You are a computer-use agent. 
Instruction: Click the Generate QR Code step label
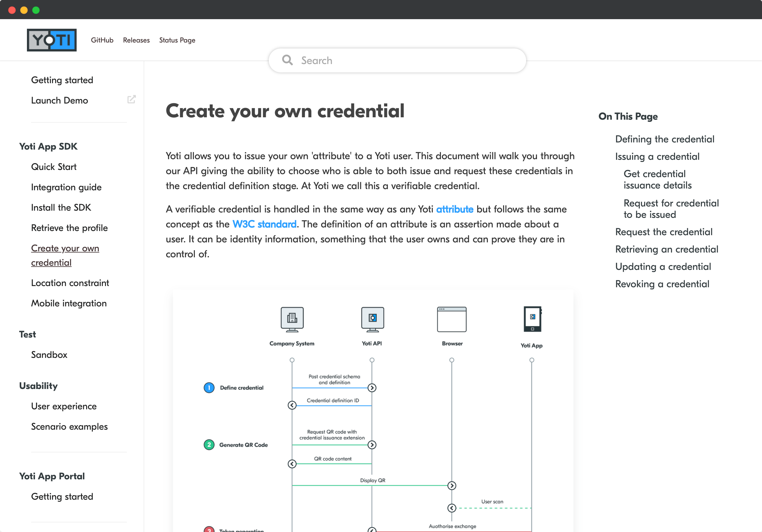[x=243, y=445]
